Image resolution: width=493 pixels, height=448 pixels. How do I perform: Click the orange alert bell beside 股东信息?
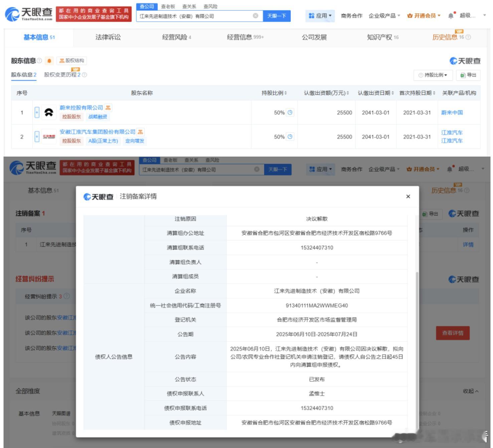[49, 61]
